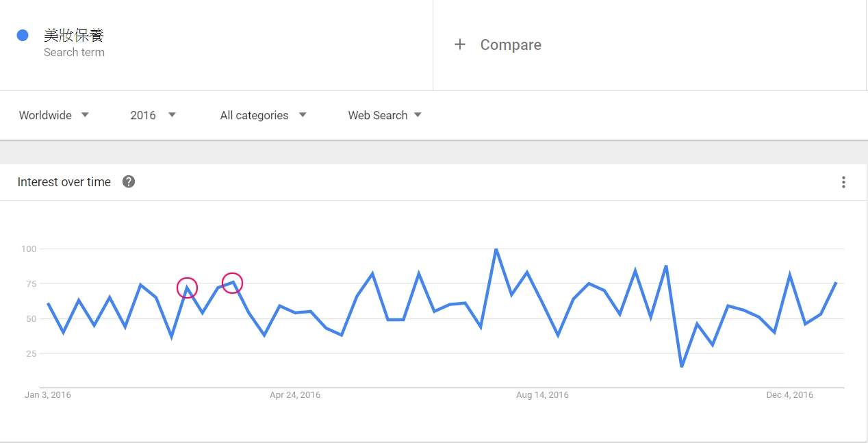Click the Interest over time heading
Image resolution: width=868 pixels, height=443 pixels.
coord(64,182)
